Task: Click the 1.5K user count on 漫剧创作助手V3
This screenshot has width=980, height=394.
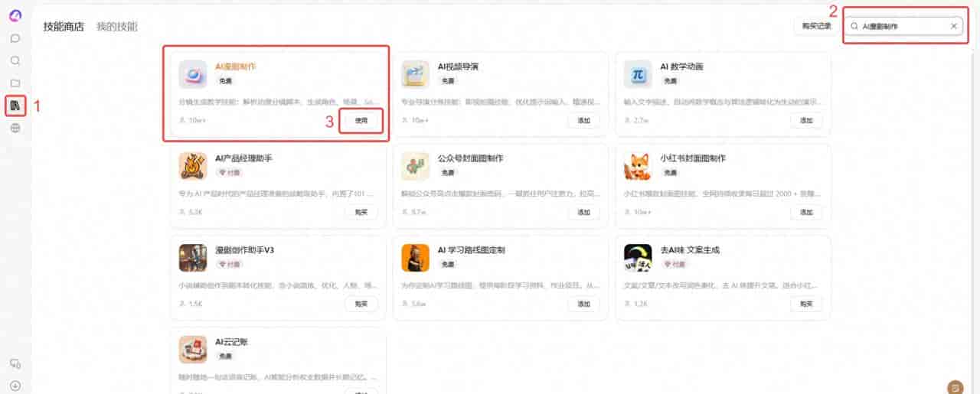Action: [x=191, y=304]
